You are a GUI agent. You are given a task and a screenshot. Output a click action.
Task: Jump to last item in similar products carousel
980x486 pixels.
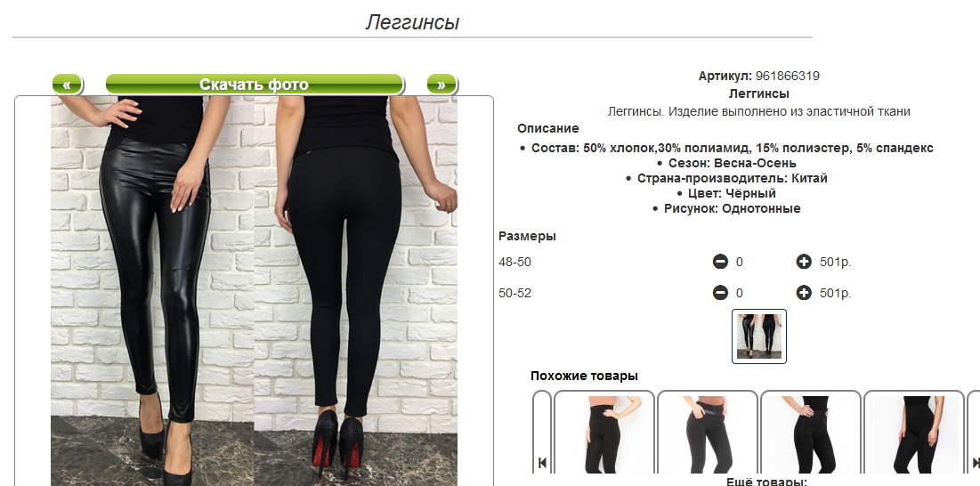976,463
